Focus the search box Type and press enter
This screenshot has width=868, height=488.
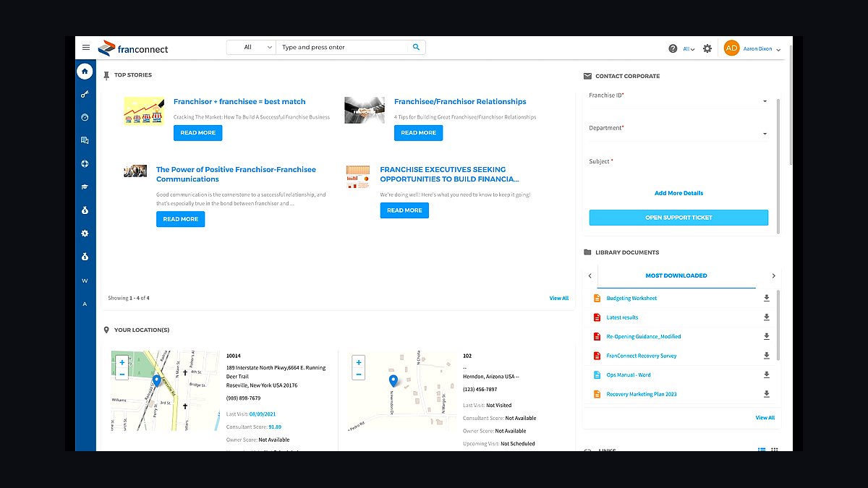(x=344, y=47)
